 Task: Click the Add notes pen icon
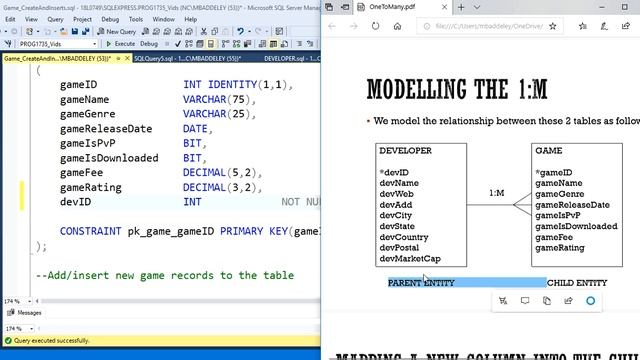pyautogui.click(x=604, y=26)
